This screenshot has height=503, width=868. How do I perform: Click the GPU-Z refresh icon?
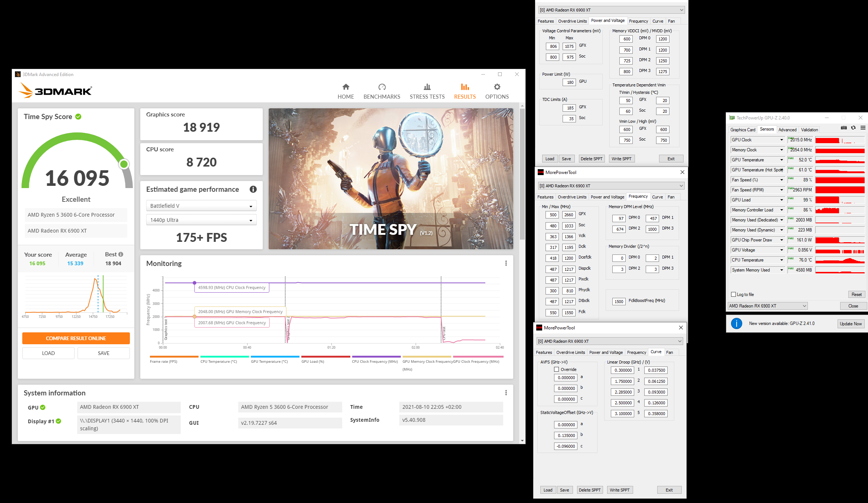[853, 128]
